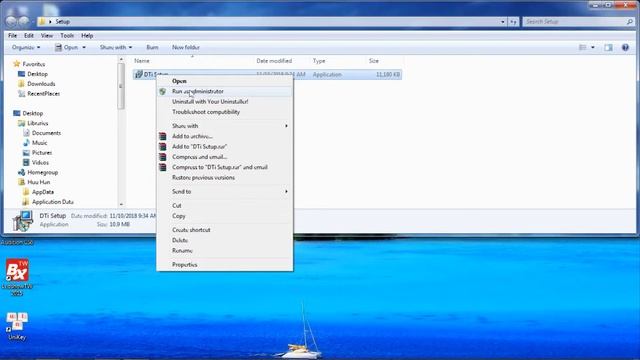The image size is (640, 360).
Task: Choose Create shortcut
Action: pos(225,230)
